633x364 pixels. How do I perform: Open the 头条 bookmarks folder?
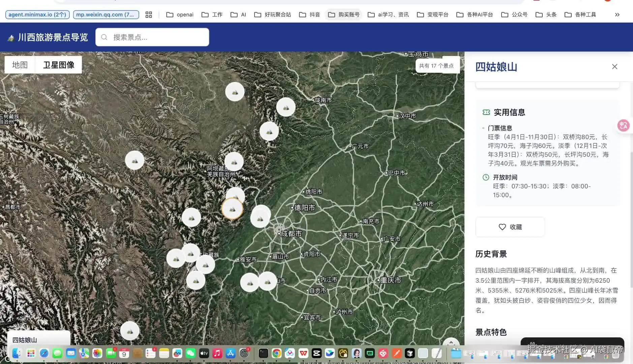[546, 14]
